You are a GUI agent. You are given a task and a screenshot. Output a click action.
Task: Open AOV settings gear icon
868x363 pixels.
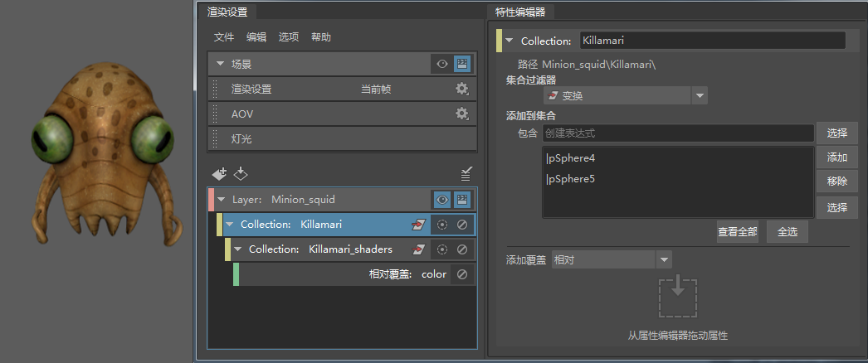click(x=461, y=114)
